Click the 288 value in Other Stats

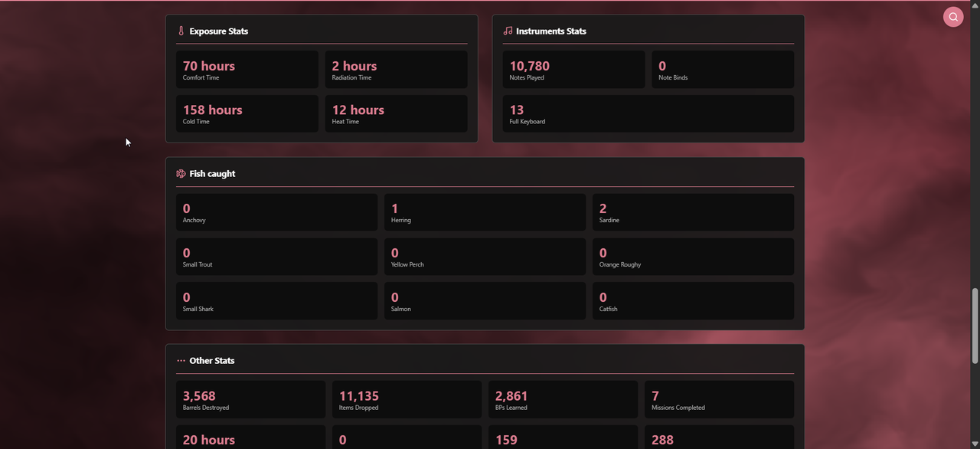point(662,440)
